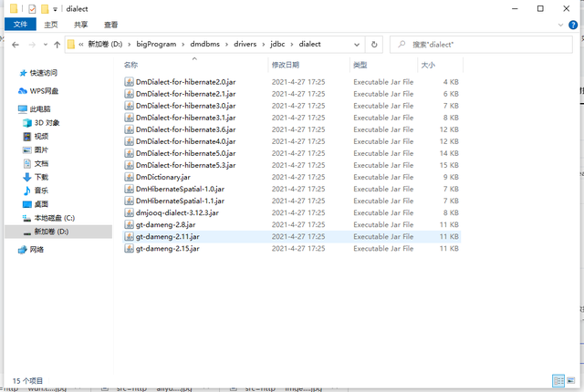This screenshot has width=584, height=392.
Task: Click jdbc in the address path
Action: pos(277,45)
